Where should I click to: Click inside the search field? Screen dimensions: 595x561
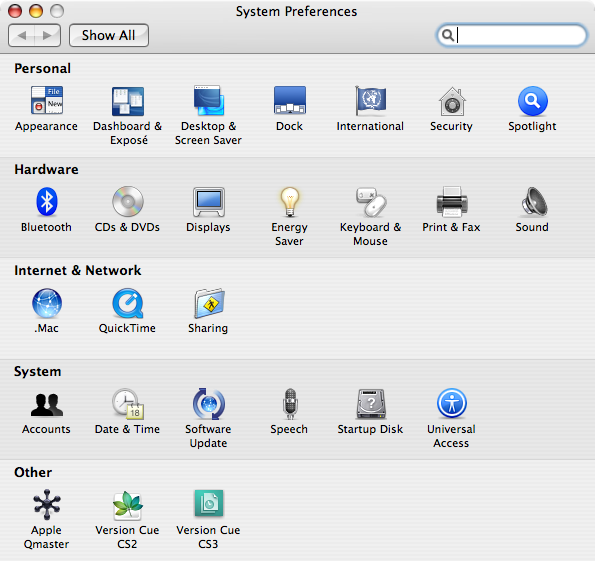coord(512,35)
